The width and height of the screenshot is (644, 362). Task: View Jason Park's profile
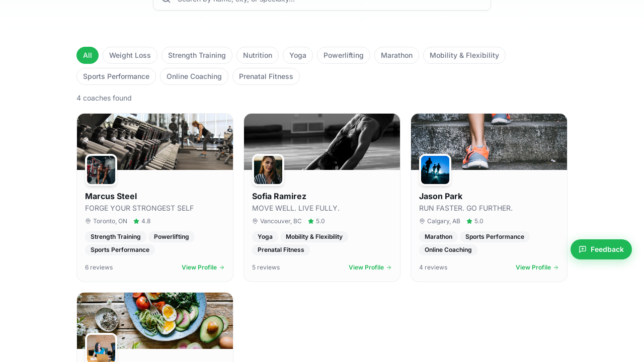click(537, 267)
